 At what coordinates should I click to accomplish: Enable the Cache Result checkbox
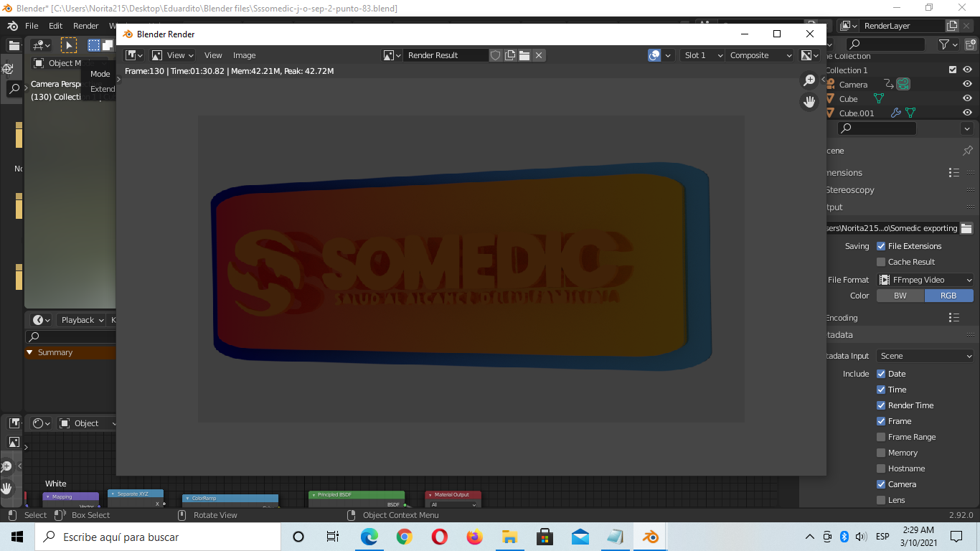pyautogui.click(x=881, y=262)
